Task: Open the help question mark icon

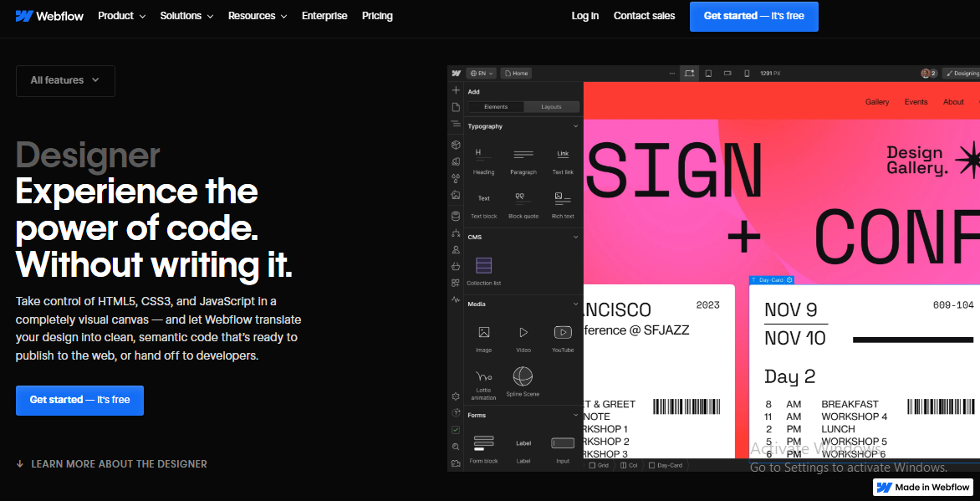Action: click(456, 413)
